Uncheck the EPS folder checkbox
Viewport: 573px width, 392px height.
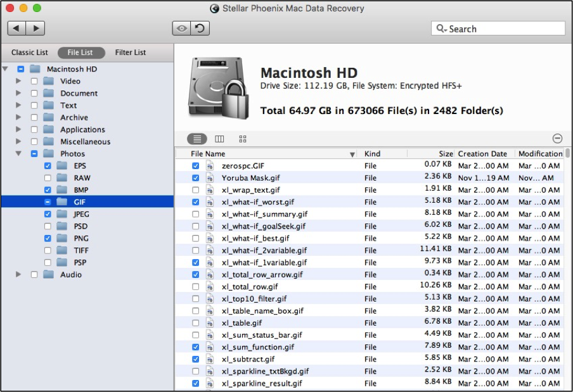48,166
